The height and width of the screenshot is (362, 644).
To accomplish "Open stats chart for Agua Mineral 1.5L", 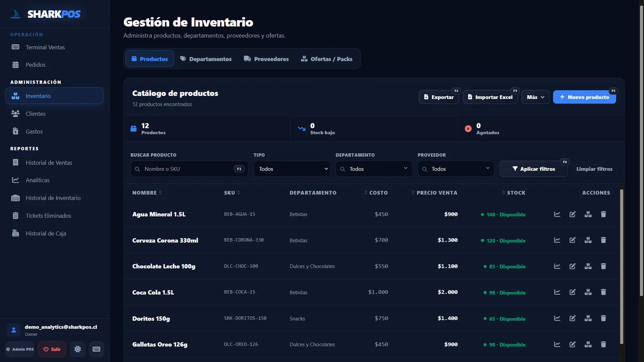I will point(557,214).
